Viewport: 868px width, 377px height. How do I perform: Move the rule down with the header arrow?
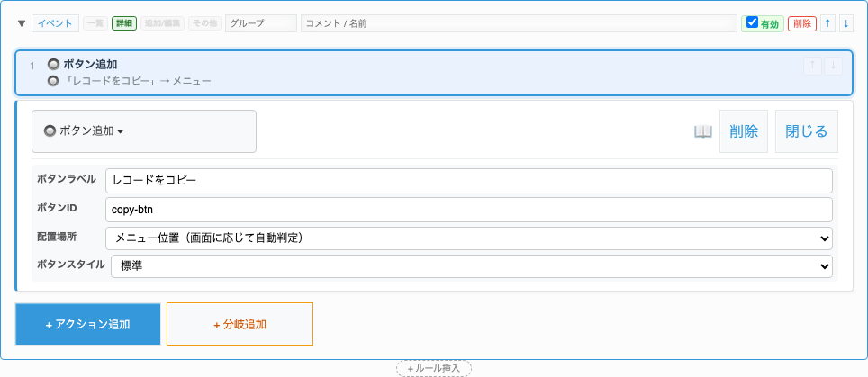[845, 23]
